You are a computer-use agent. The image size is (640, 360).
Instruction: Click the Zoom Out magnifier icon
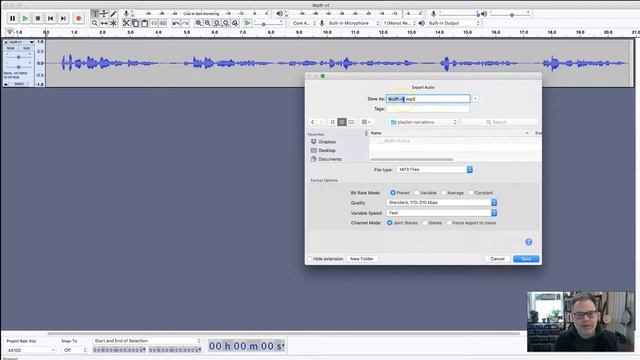[208, 23]
